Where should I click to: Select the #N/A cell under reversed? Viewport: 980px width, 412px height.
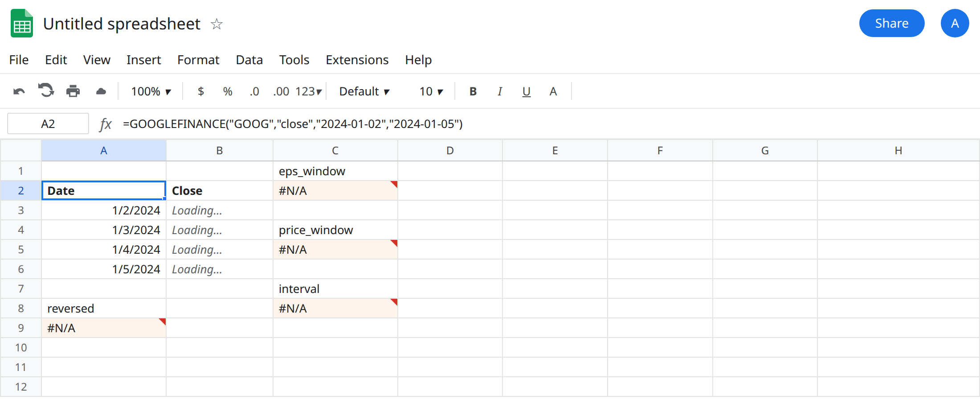point(104,328)
